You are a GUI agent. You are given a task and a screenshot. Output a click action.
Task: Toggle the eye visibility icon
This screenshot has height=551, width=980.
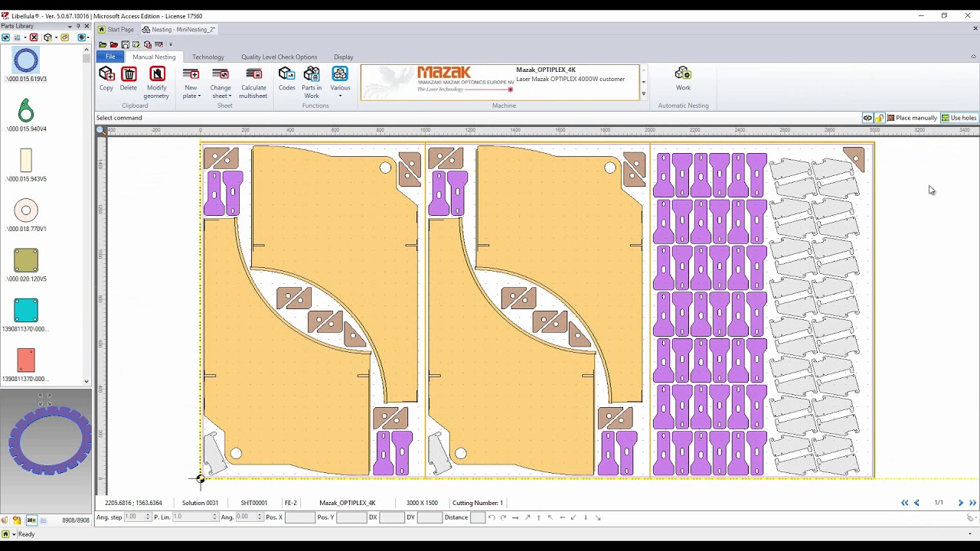pos(867,118)
